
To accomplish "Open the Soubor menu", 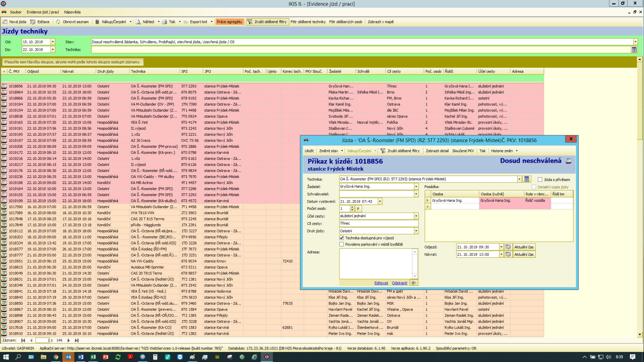I will (x=16, y=12).
